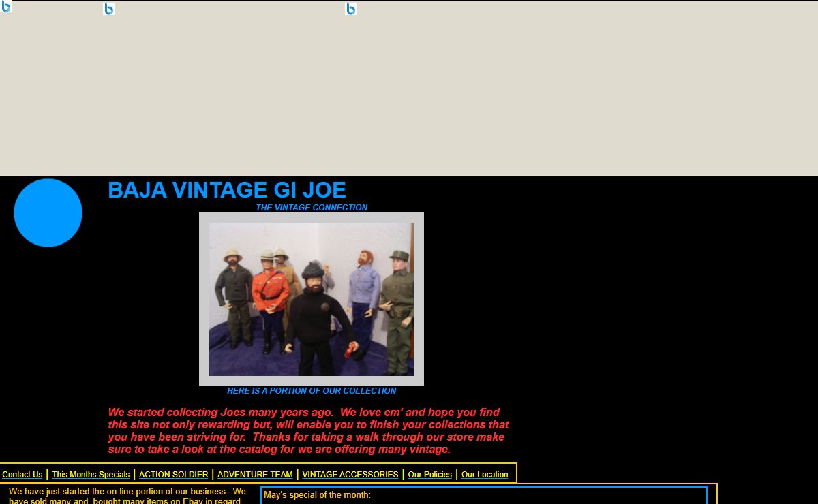Click the 'We have just started the on-line portion' paragraph
Screen dimensions: 818x504
point(127,496)
